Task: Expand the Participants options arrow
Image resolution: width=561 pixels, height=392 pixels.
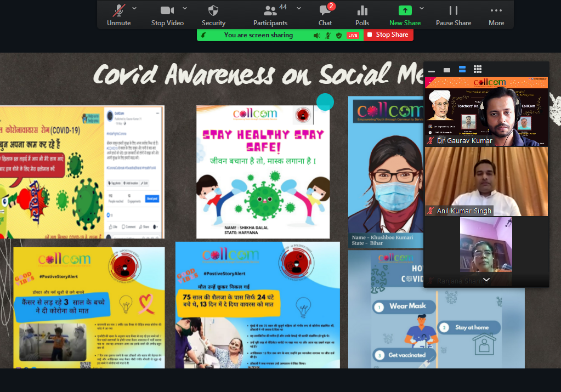Action: click(299, 8)
